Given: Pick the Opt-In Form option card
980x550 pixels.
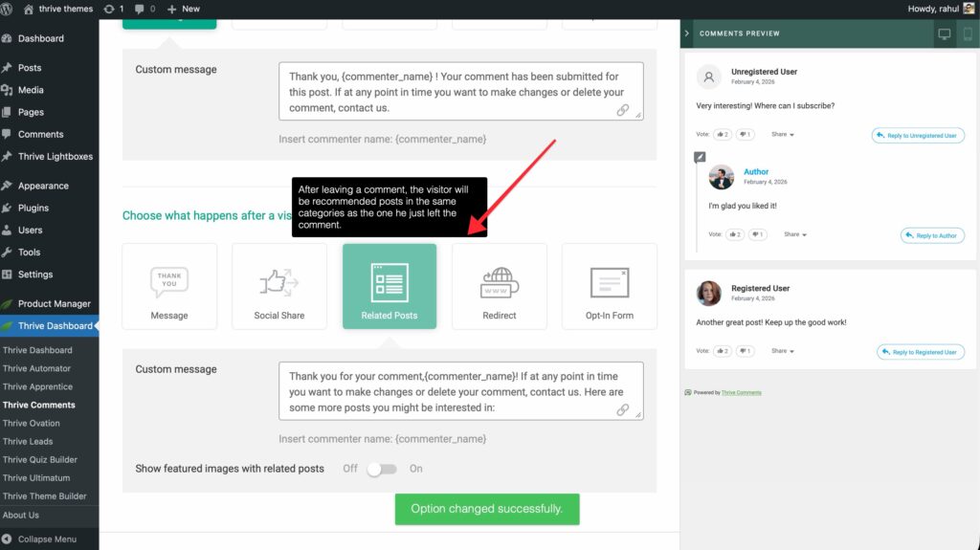Looking at the screenshot, I should click(609, 286).
